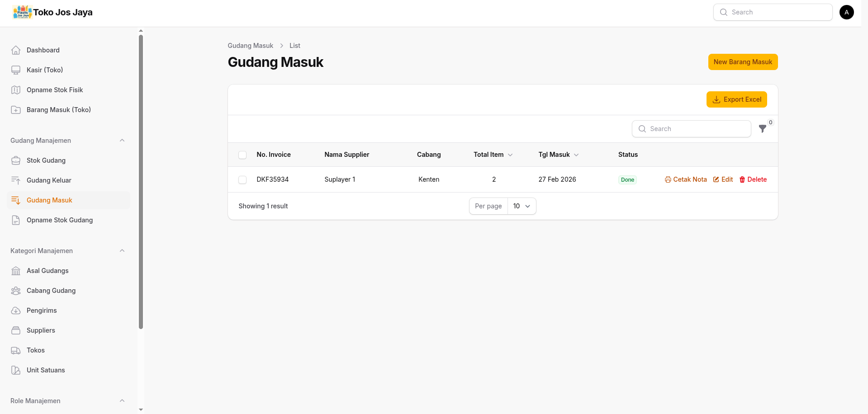
Task: Click the 27 Feb 2026 date cell
Action: click(x=557, y=179)
